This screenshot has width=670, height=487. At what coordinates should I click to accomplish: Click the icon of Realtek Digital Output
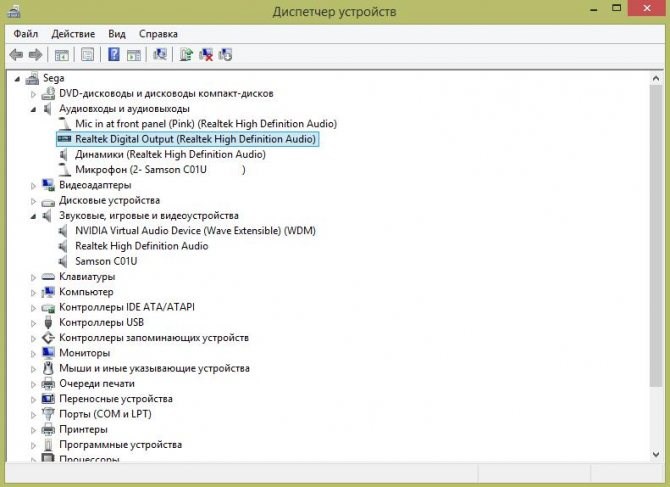pyautogui.click(x=65, y=139)
